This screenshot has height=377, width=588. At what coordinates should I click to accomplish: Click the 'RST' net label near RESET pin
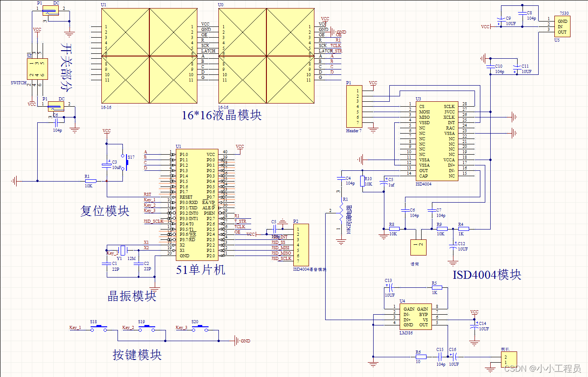[x=148, y=194]
